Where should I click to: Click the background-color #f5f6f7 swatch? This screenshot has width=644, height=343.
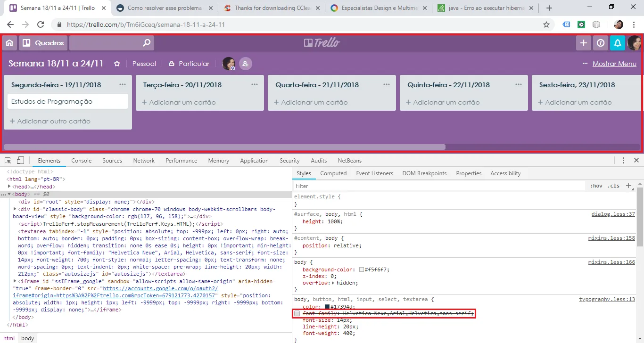362,270
